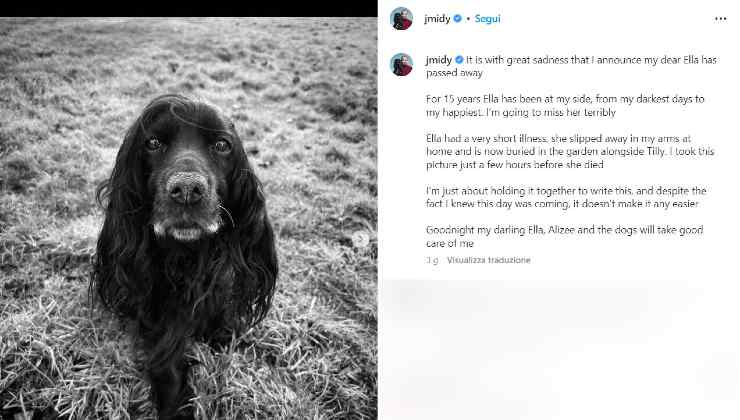Click the blurred comments area below the caption
Screen dimensions: 740x420
coord(559,349)
